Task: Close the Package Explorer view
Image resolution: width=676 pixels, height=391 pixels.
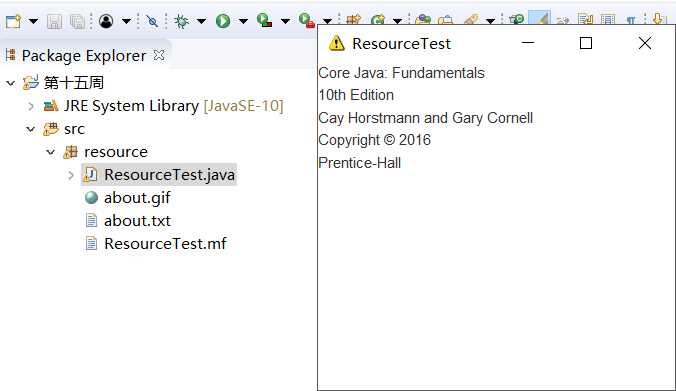Action: (159, 55)
